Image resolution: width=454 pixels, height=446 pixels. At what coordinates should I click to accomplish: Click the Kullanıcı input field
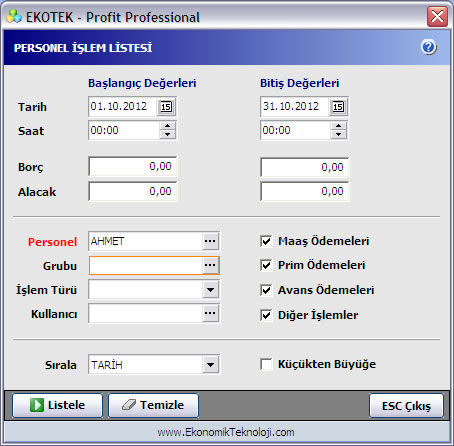145,313
